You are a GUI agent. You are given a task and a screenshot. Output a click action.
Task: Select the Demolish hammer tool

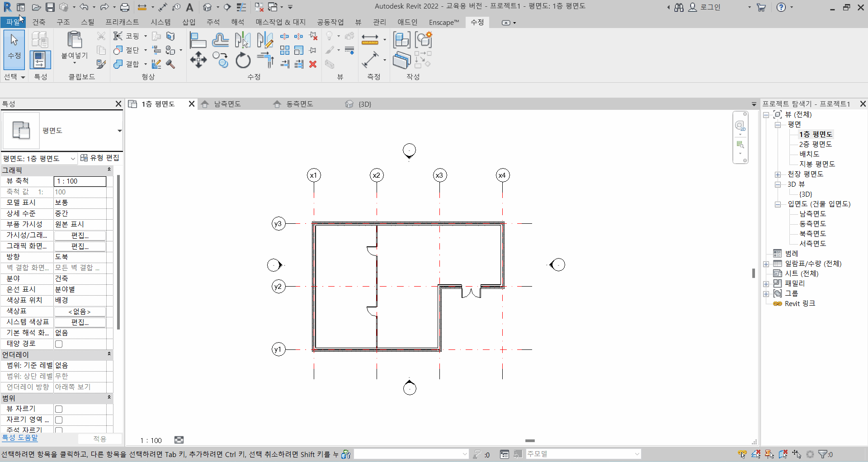[170, 64]
